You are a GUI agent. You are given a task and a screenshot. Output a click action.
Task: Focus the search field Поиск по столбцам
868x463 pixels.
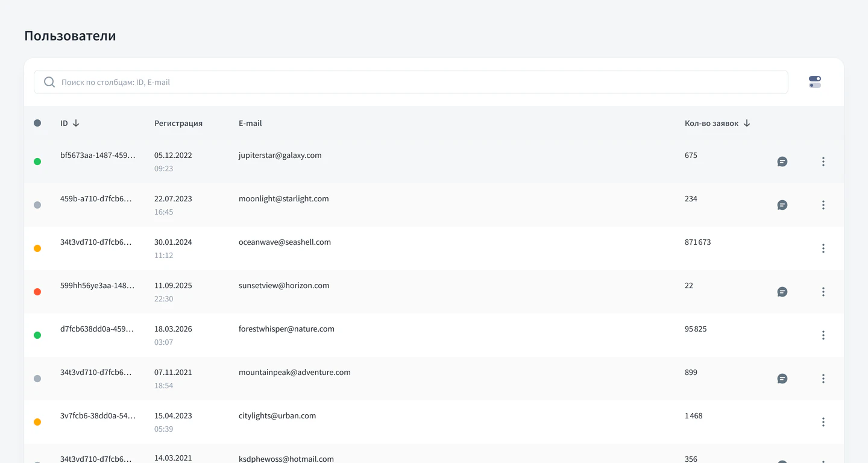point(411,82)
